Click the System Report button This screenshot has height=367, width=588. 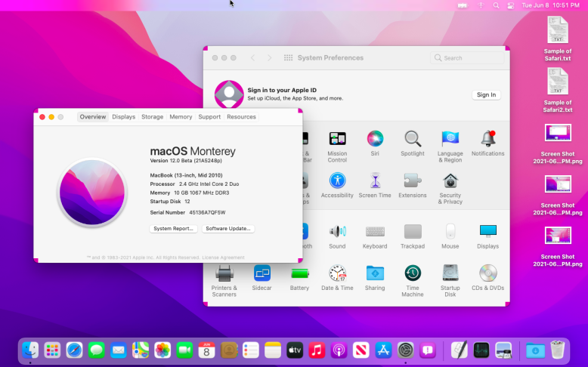point(173,228)
